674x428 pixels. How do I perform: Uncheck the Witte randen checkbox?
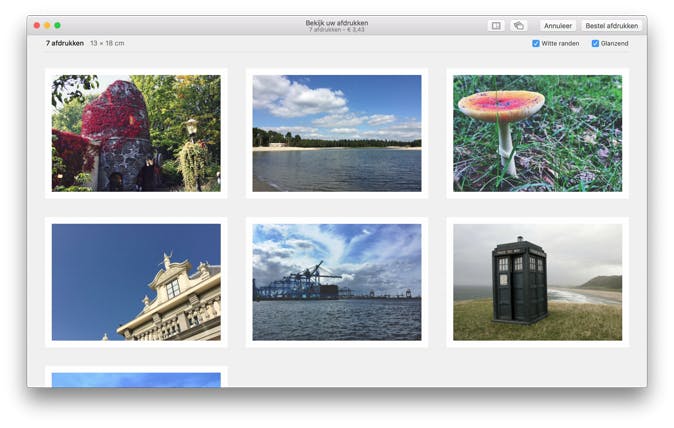pyautogui.click(x=536, y=43)
